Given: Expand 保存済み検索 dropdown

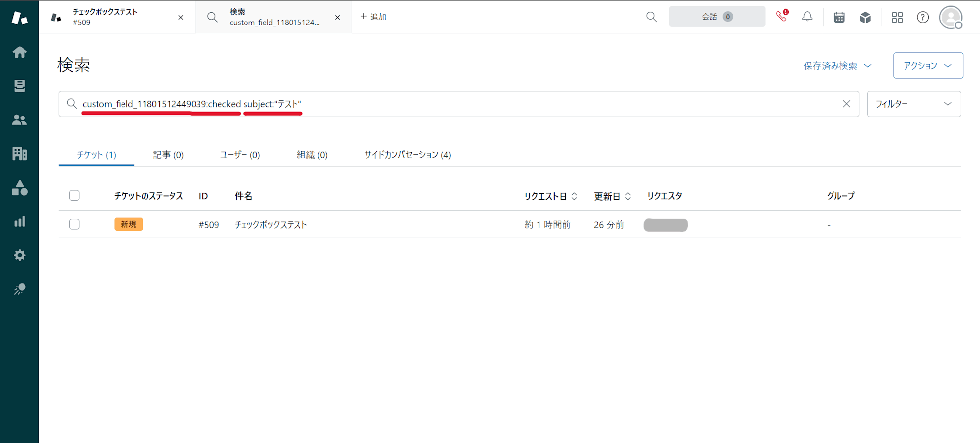Looking at the screenshot, I should (838, 66).
